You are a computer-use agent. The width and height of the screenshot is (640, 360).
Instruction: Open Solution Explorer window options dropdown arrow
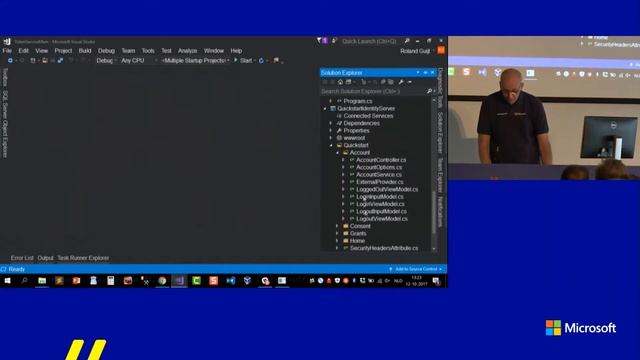pyautogui.click(x=418, y=73)
